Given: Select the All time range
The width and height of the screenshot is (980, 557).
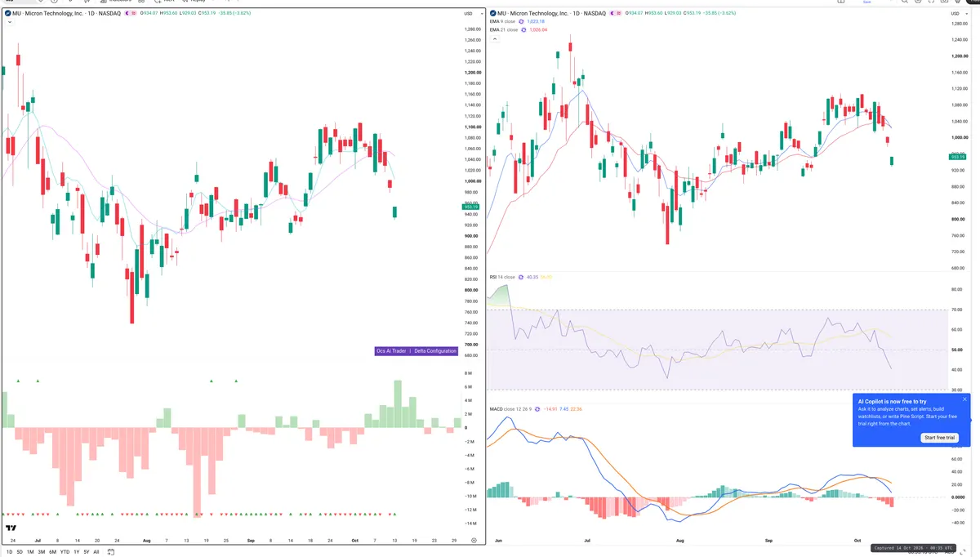Looking at the screenshot, I should [96, 552].
